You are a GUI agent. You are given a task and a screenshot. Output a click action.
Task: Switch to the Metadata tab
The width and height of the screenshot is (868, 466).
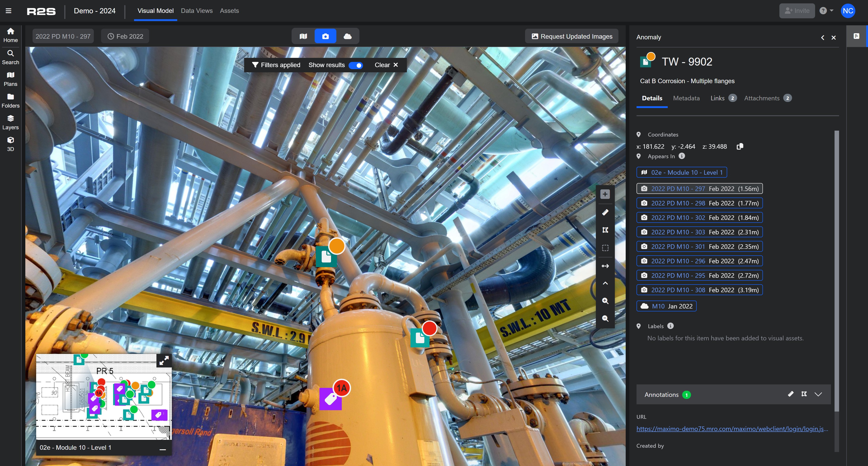[x=686, y=98]
